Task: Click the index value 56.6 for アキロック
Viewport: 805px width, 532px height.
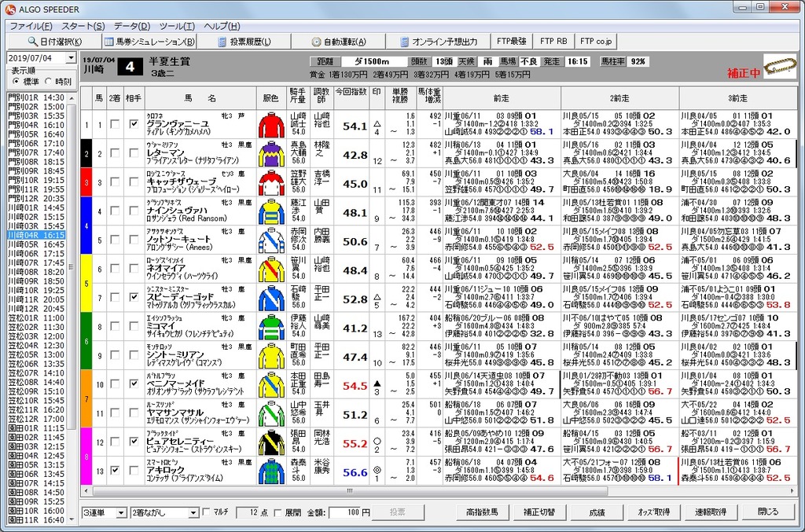Action: click(355, 472)
